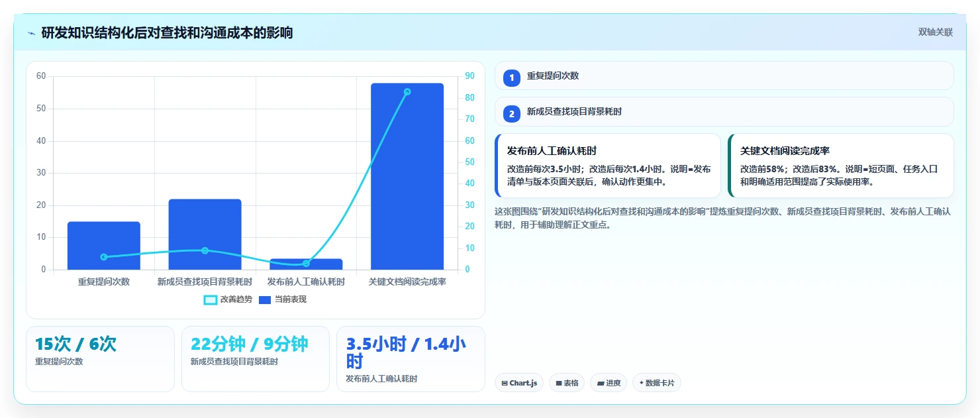
Task: Click the 22分钟 / 9分钟 stat value
Action: [x=250, y=344]
